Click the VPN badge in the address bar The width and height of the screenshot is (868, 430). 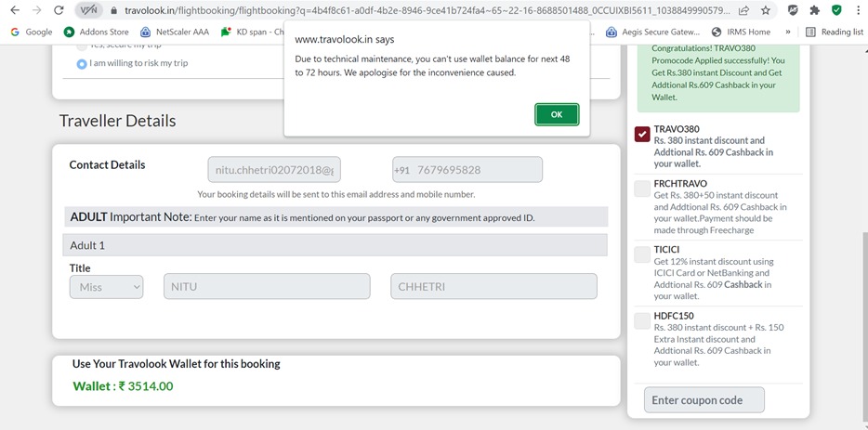click(x=89, y=10)
